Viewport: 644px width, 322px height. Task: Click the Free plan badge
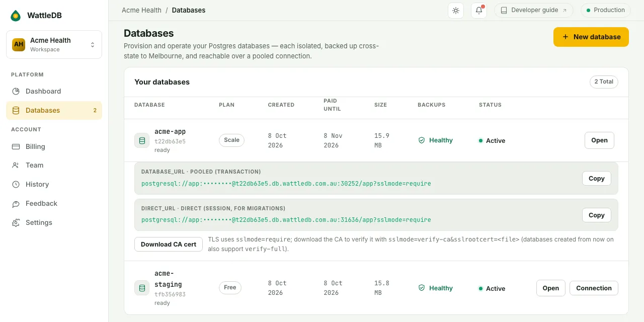point(230,287)
